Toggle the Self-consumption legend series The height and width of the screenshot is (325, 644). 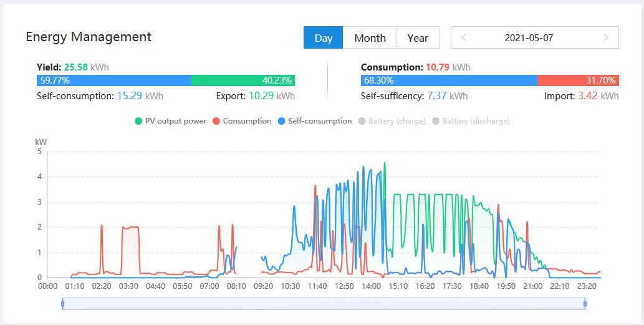click(315, 121)
